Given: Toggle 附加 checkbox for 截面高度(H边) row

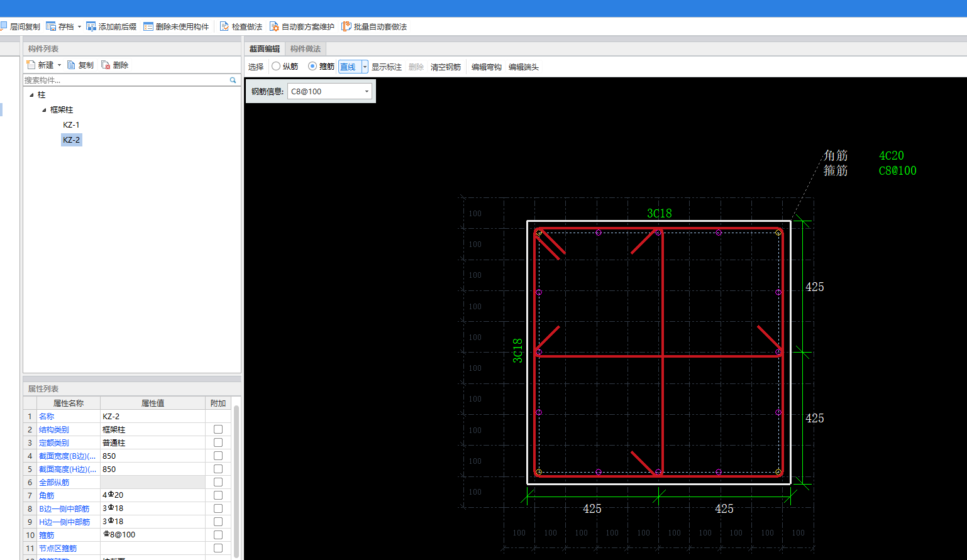Looking at the screenshot, I should (218, 469).
